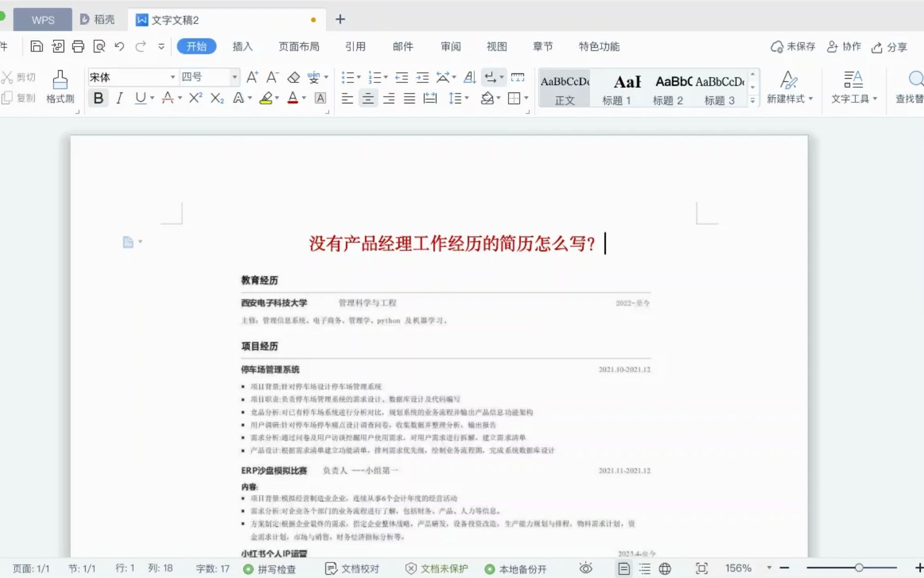
Task: Toggle center text alignment
Action: 368,98
